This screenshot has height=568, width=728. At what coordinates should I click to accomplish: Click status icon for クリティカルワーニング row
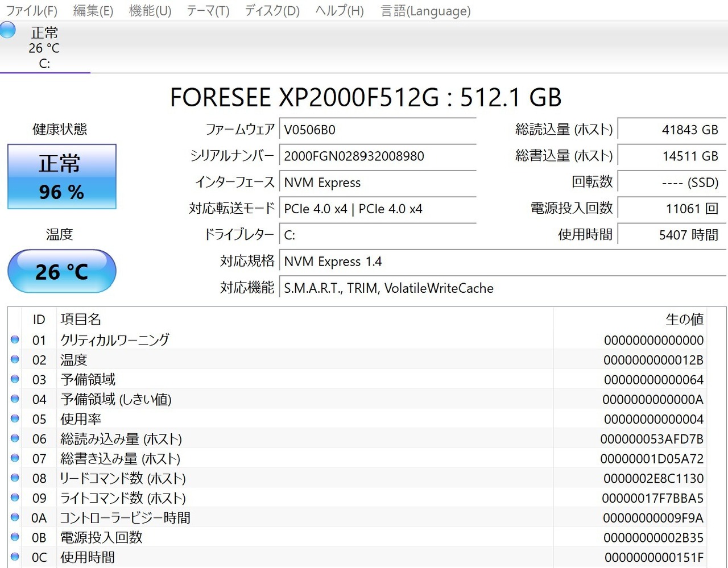15,340
